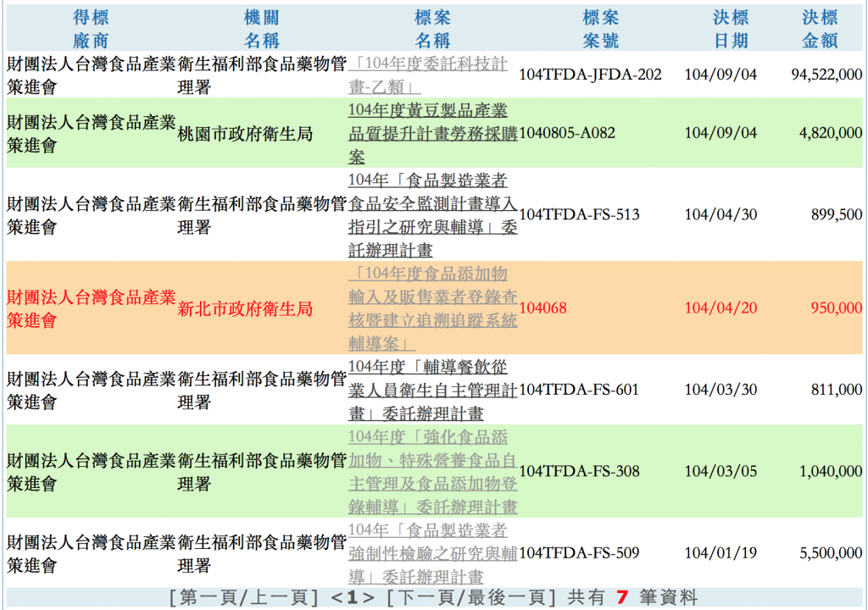Open the 「104年度委託科技計畫-乙類」 tender link
Image resolution: width=868 pixels, height=610 pixels.
(428, 75)
